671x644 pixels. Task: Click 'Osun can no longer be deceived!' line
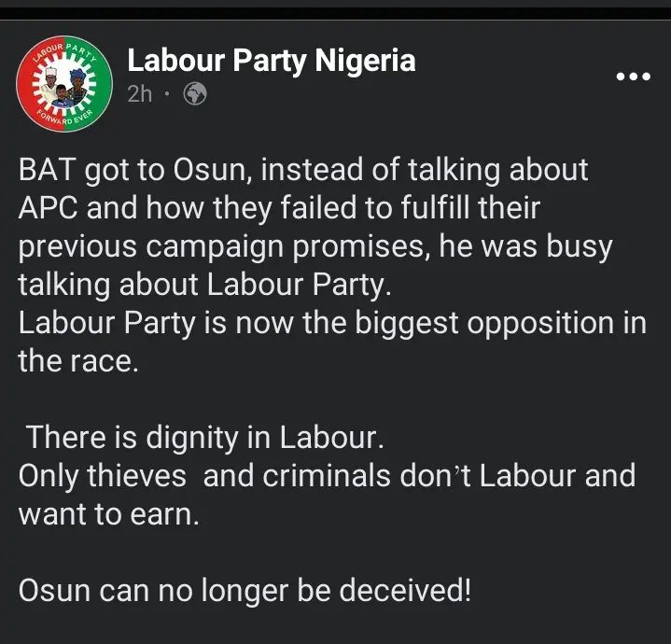pyautogui.click(x=245, y=591)
